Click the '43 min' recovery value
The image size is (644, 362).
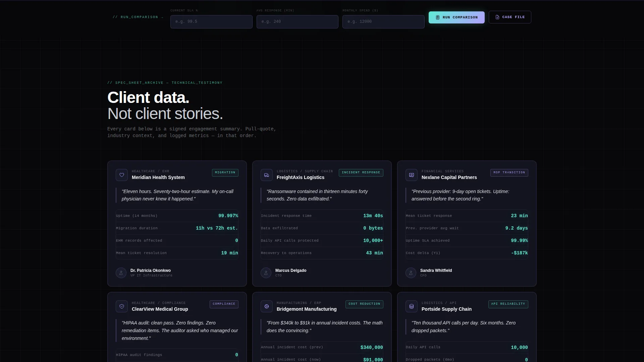pos(374,253)
